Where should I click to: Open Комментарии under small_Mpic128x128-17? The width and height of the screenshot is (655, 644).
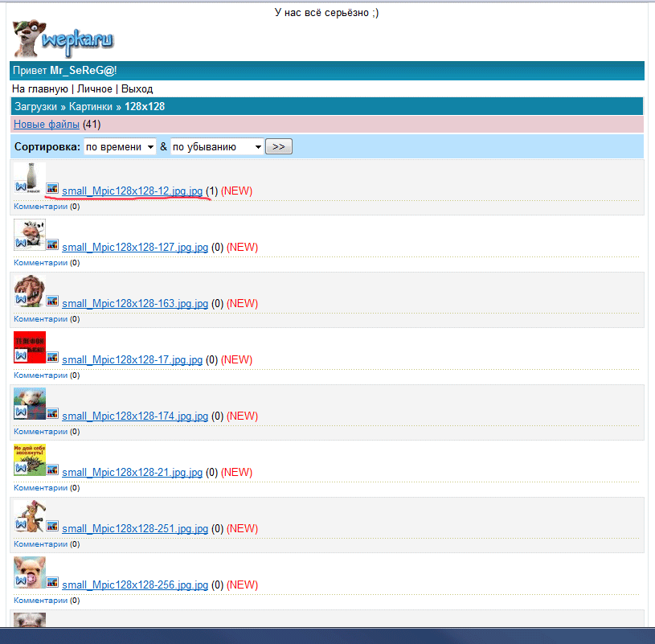pyautogui.click(x=40, y=375)
